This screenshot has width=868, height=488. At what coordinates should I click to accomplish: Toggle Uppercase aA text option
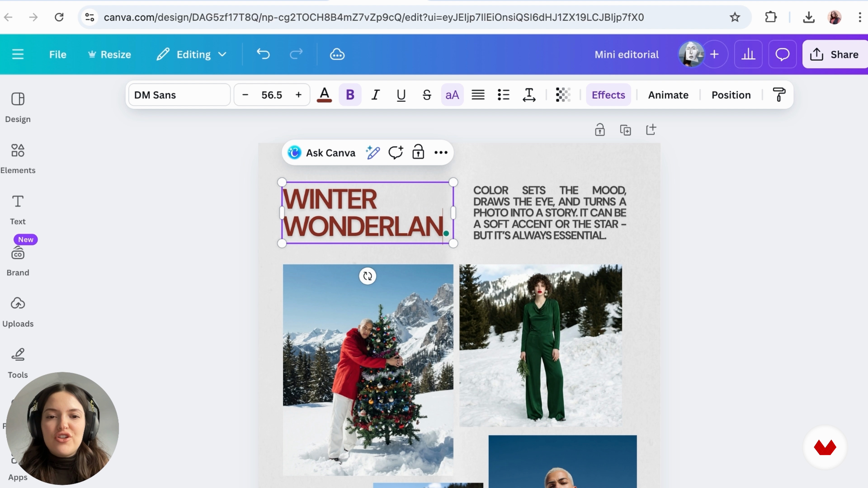point(452,95)
